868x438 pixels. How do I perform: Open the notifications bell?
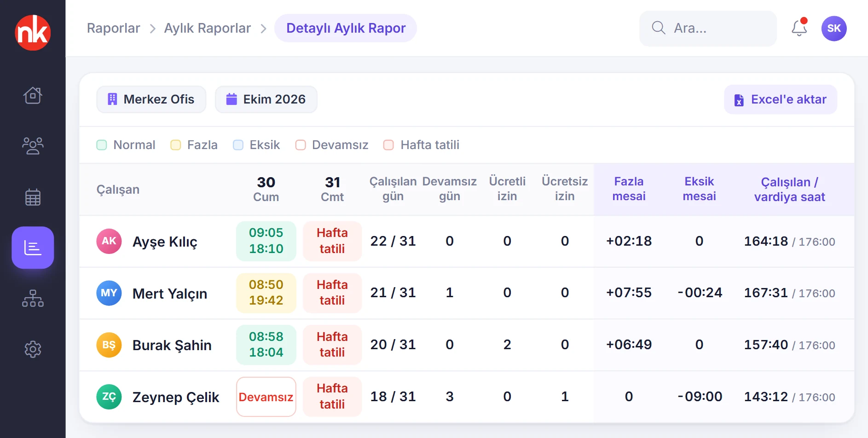799,28
